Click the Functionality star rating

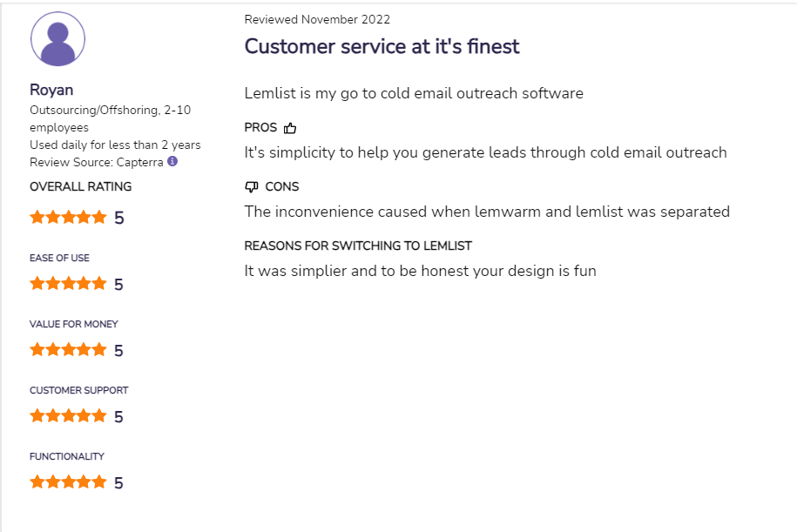[68, 481]
